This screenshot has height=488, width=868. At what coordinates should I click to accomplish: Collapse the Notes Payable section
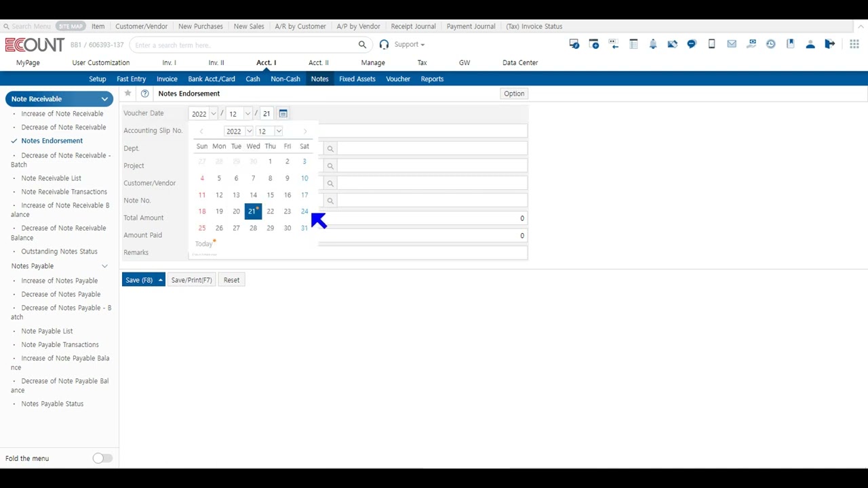tap(104, 266)
